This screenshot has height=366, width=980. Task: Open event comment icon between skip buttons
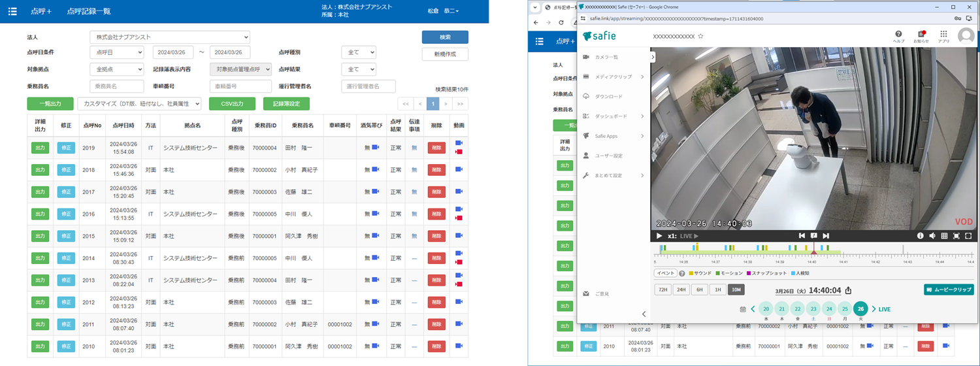pos(814,236)
